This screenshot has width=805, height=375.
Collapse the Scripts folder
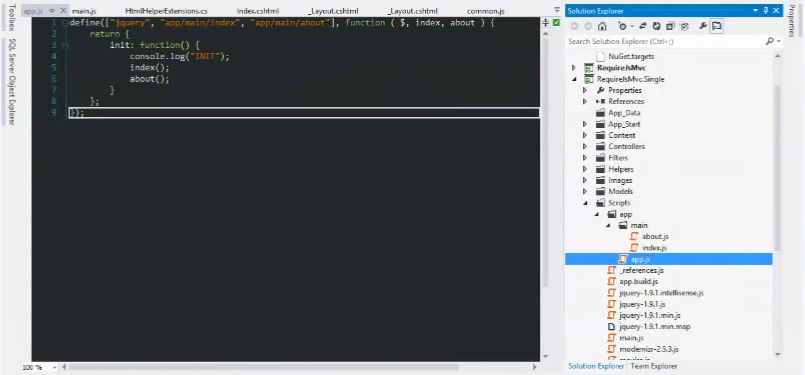pyautogui.click(x=585, y=203)
